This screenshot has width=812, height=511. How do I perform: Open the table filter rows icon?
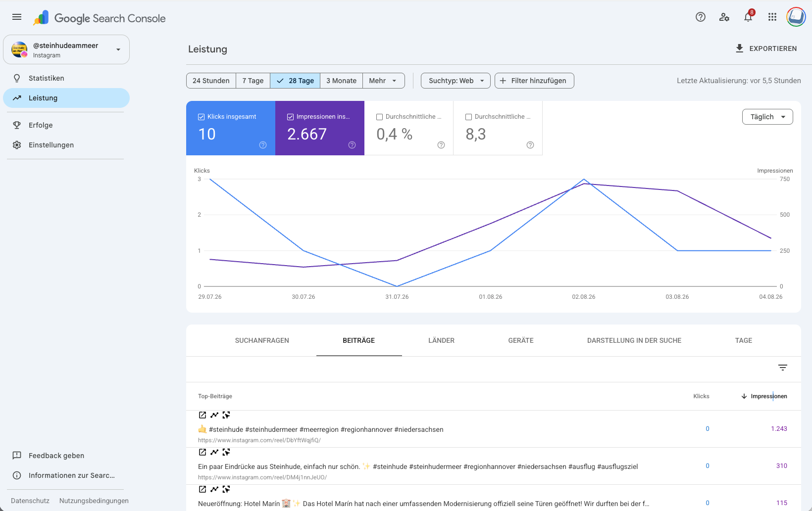click(x=783, y=368)
